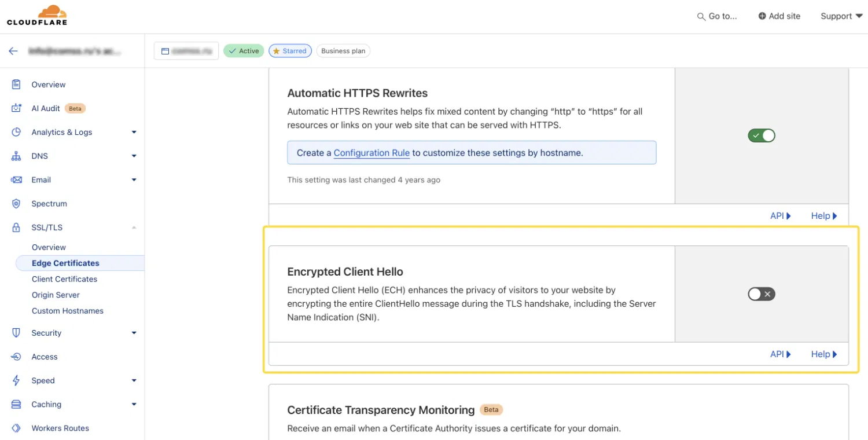Click the Workers Routes icon
This screenshot has width=868, height=440.
click(x=16, y=428)
